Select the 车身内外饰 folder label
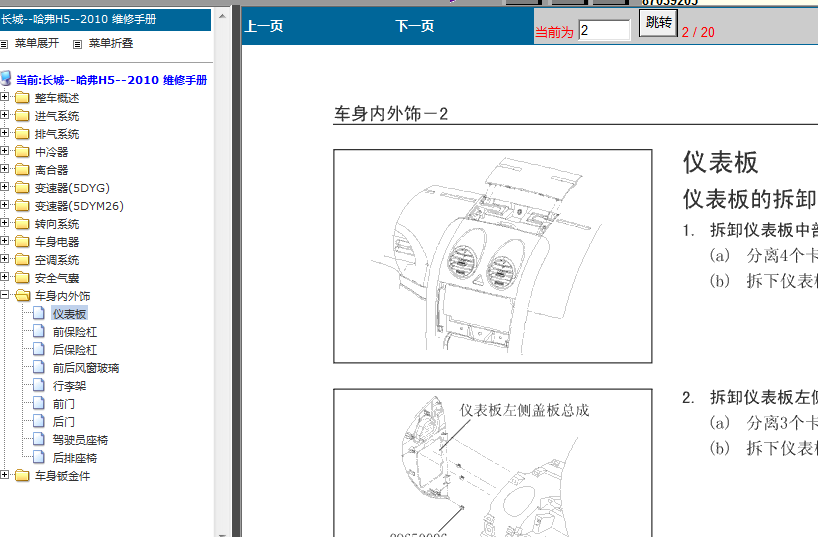Screen dimensions: 818x537 [x=63, y=296]
